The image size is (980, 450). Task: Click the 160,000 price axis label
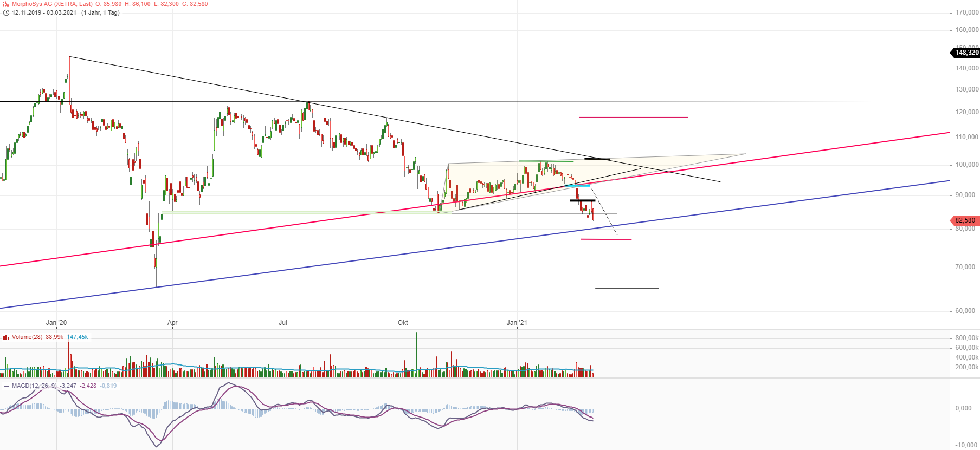967,30
